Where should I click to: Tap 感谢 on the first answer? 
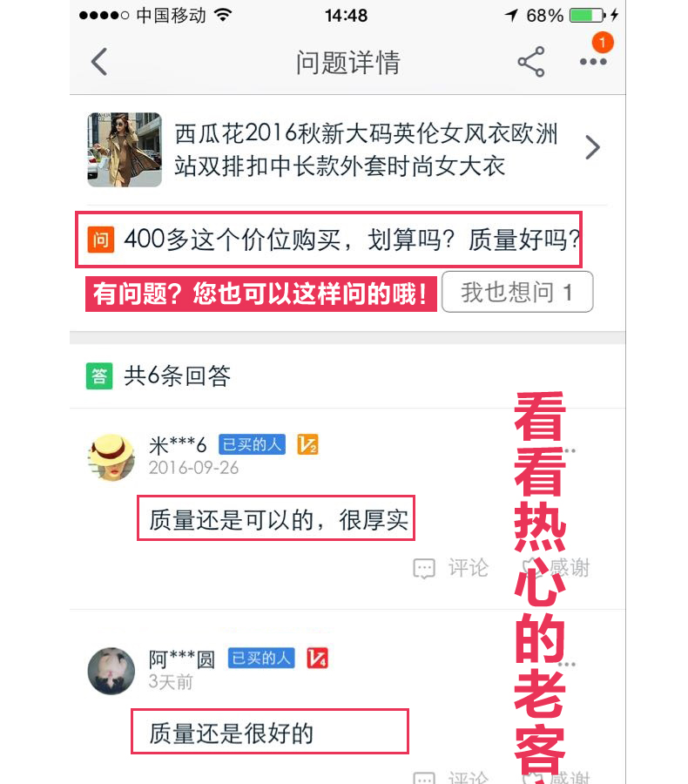[556, 568]
